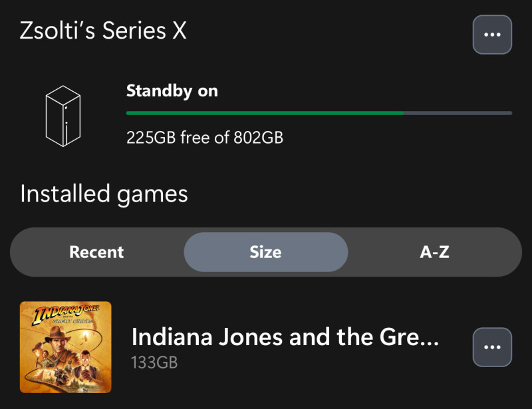Open Indiana Jones cover art thumbnail

66,347
